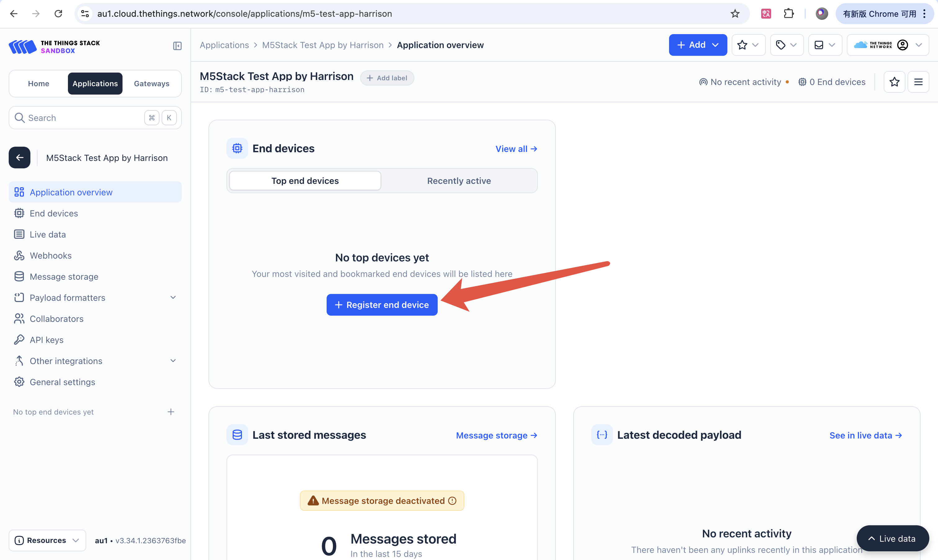Open the Chrome profile avatar
The width and height of the screenshot is (938, 560).
821,14
